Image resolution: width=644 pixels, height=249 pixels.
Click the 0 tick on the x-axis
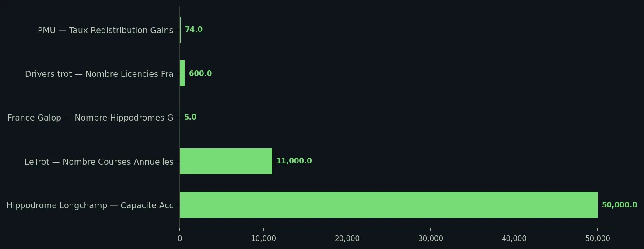pyautogui.click(x=180, y=239)
